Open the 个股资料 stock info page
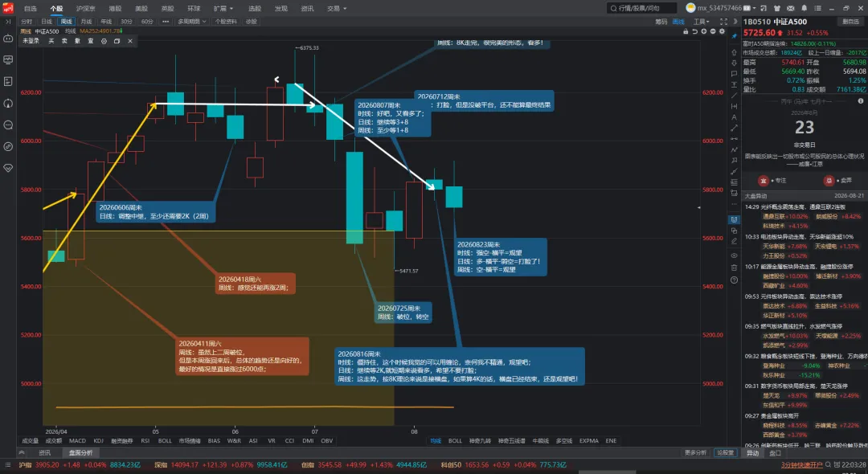The width and height of the screenshot is (868, 474). [x=226, y=22]
